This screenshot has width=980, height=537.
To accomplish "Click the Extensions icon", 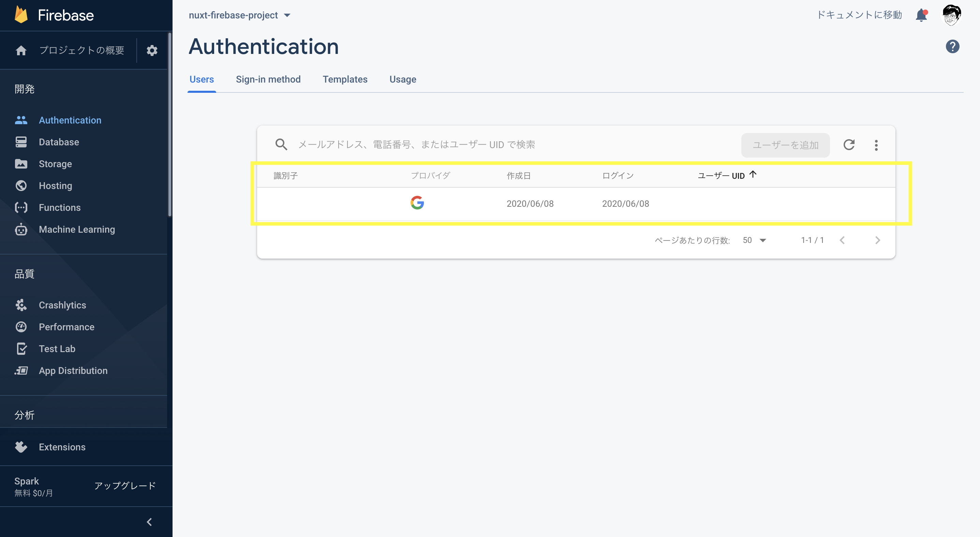I will pos(21,447).
